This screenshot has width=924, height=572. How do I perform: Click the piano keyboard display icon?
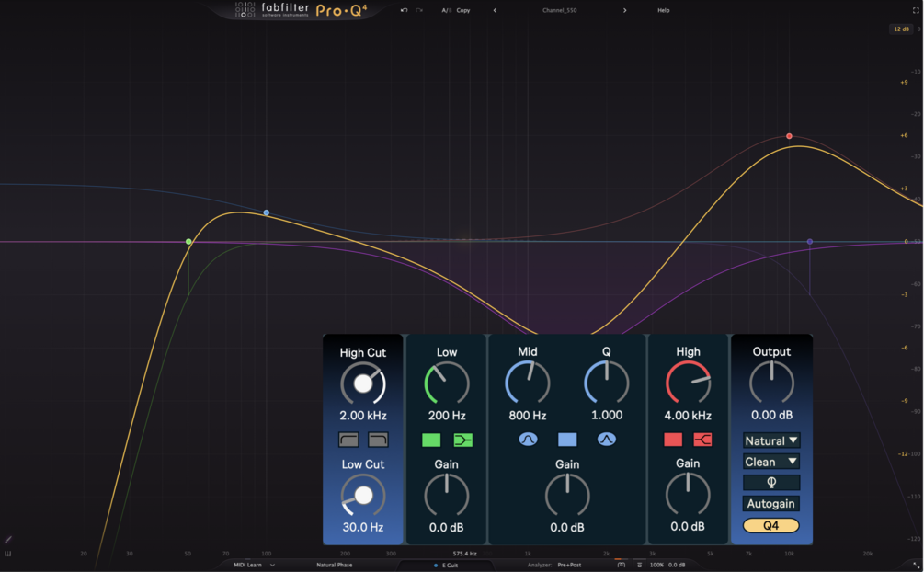point(7,554)
